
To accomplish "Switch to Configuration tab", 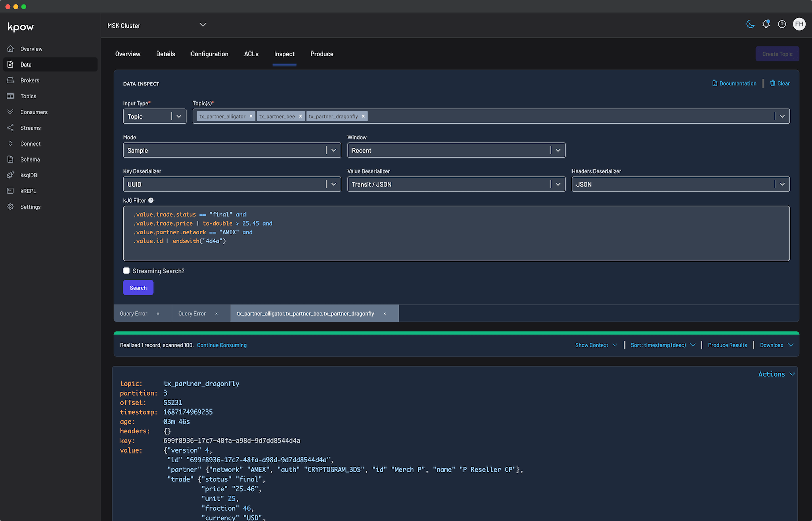I will click(209, 54).
